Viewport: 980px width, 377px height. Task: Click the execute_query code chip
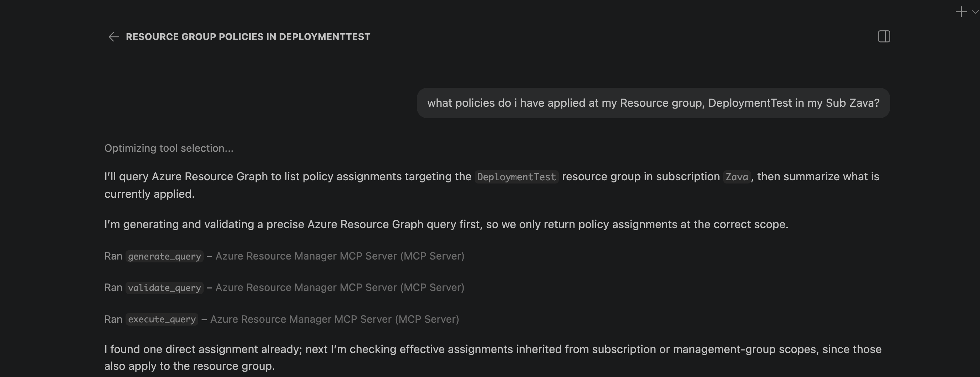162,319
